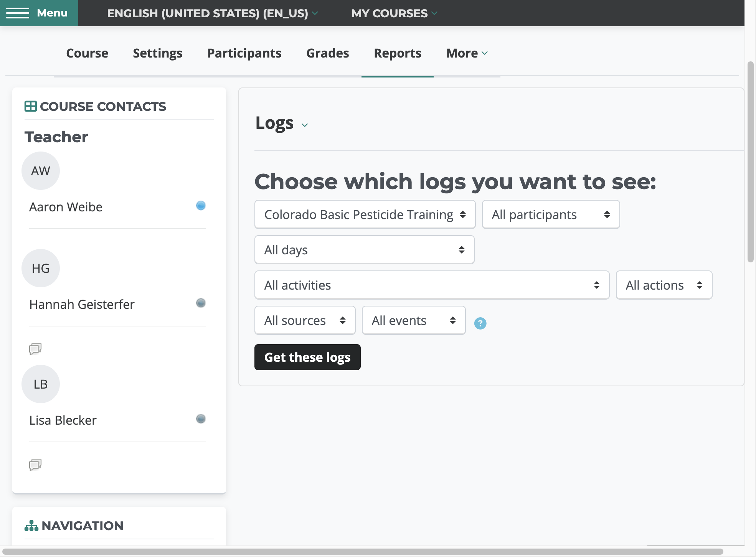The image size is (756, 557).
Task: Click the online status dot for Aaron Weibe
Action: coord(201,206)
